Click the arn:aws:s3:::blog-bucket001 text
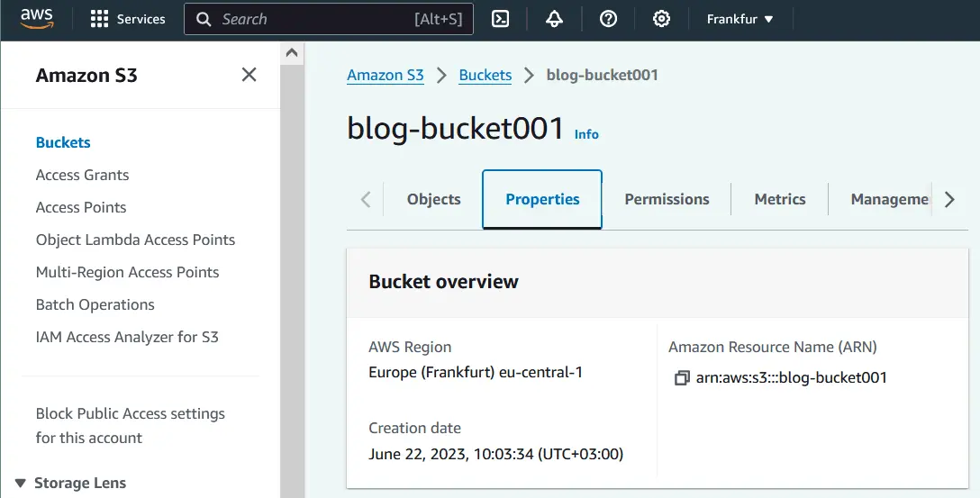 coord(792,377)
